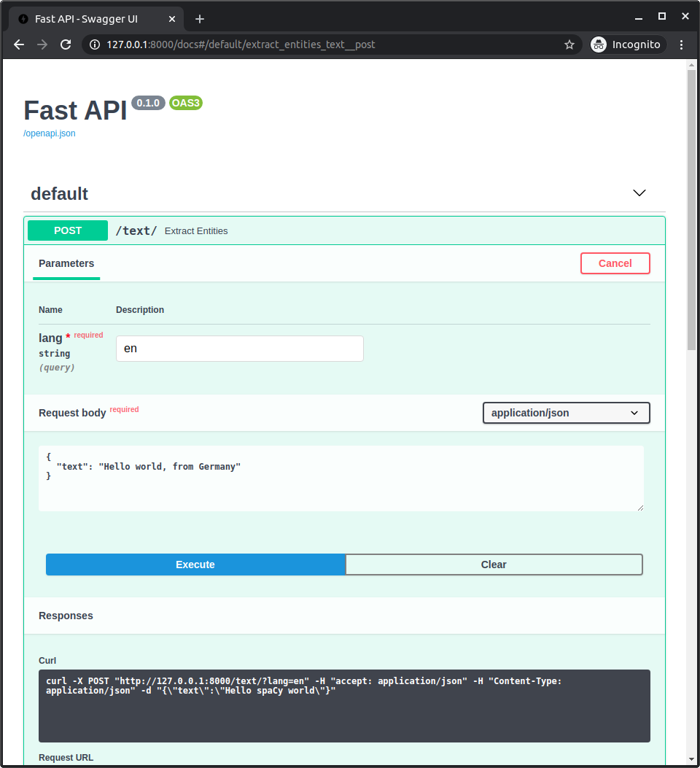This screenshot has width=700, height=768.
Task: Click the lang parameter name
Action: [x=50, y=338]
